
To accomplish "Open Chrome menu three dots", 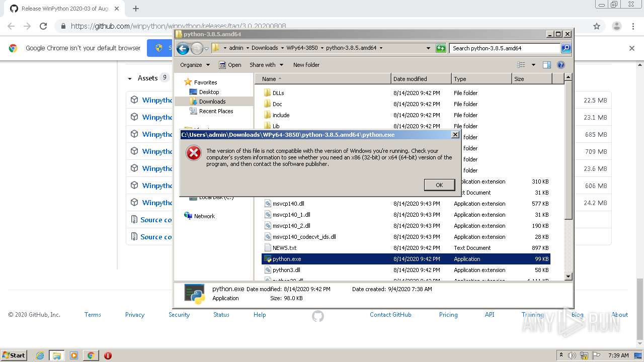I will click(632, 26).
